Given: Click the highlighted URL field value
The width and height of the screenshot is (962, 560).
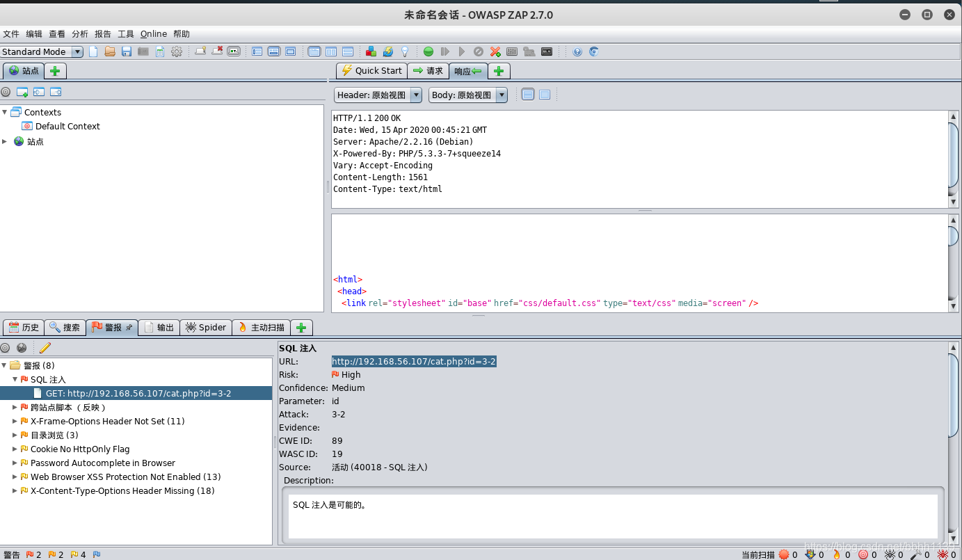Looking at the screenshot, I should [x=414, y=361].
